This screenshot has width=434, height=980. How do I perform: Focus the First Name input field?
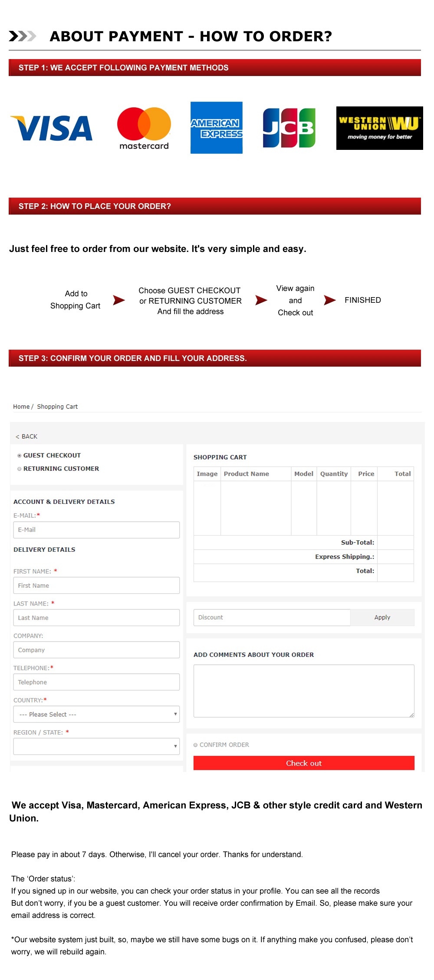click(96, 586)
